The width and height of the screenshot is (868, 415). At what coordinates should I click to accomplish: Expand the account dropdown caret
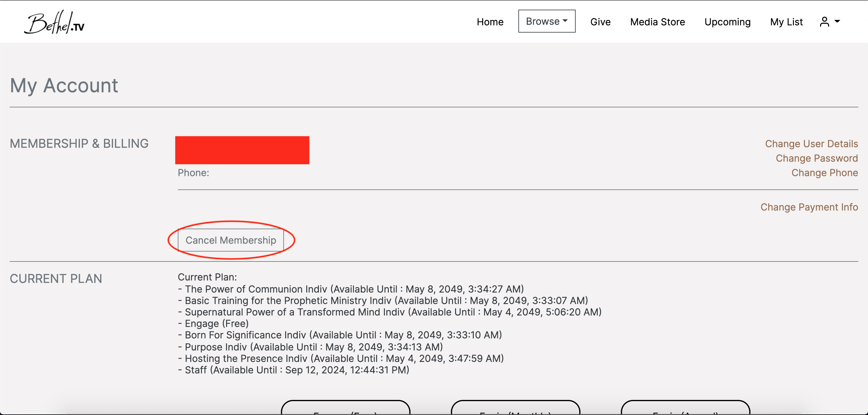837,21
